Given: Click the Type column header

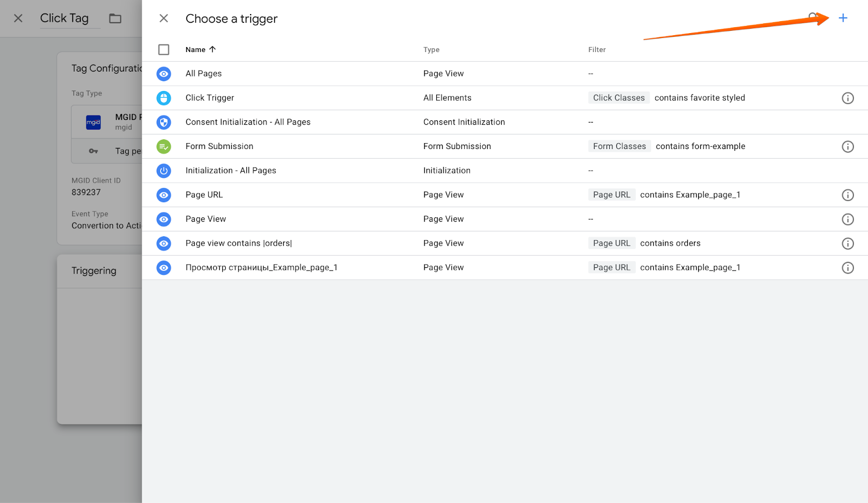Looking at the screenshot, I should (x=431, y=50).
